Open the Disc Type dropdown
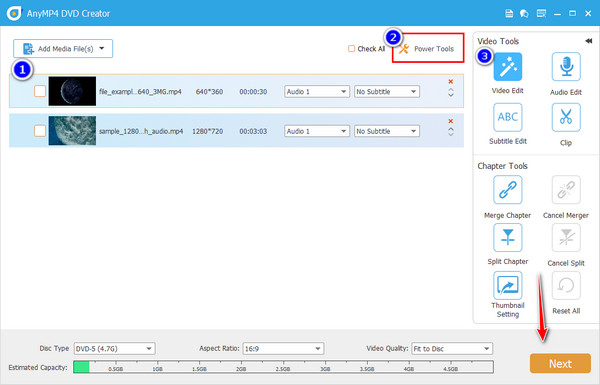The height and width of the screenshot is (385, 600). click(114, 349)
